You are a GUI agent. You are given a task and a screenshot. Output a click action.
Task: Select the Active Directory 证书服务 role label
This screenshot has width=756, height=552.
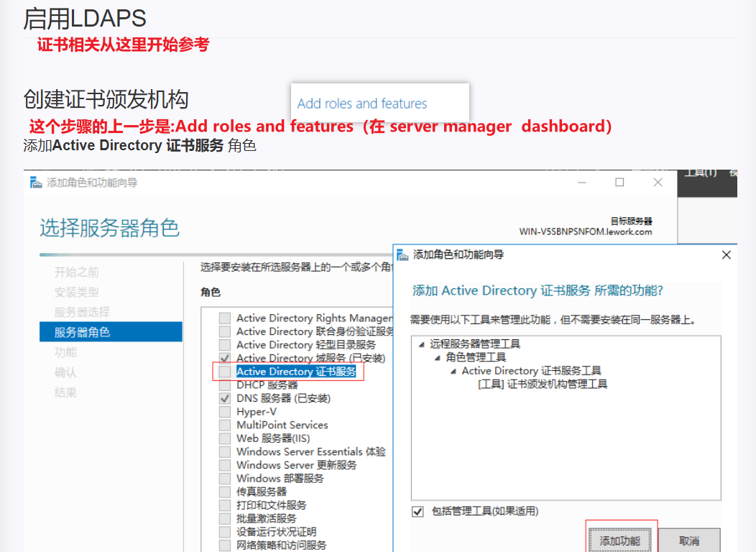click(296, 372)
